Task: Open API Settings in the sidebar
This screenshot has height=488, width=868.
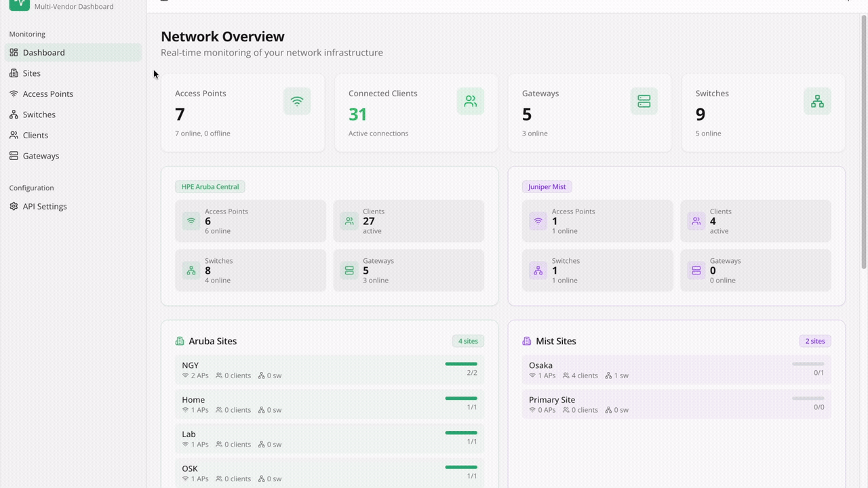Action: [73, 206]
